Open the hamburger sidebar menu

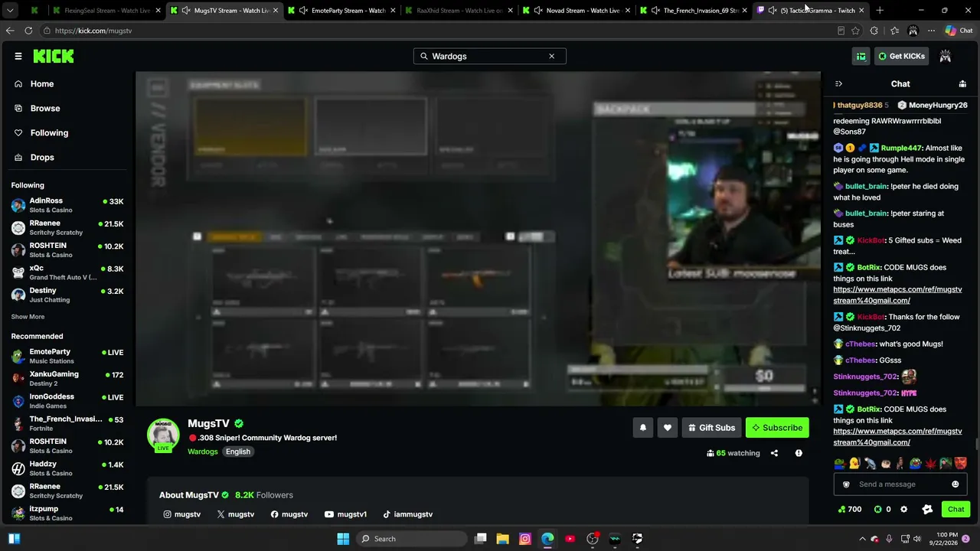coord(18,56)
